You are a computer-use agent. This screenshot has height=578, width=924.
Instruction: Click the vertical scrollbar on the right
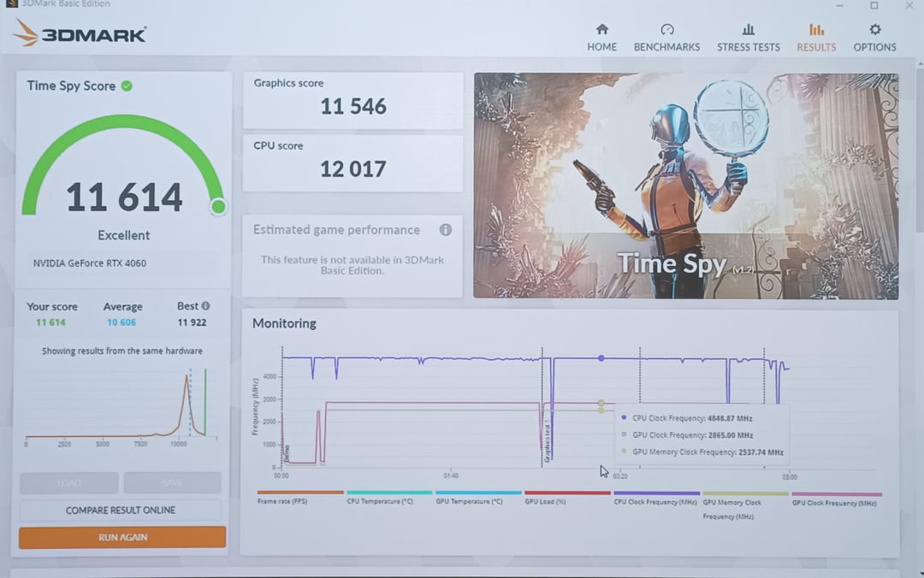pyautogui.click(x=920, y=147)
